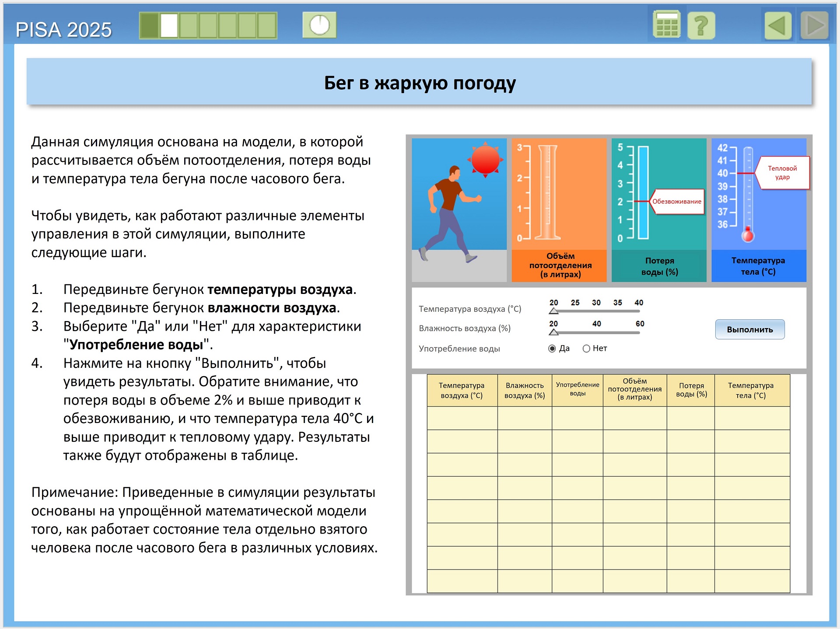Click the first dark green progress box
Image resolution: width=840 pixels, height=629 pixels.
[149, 25]
